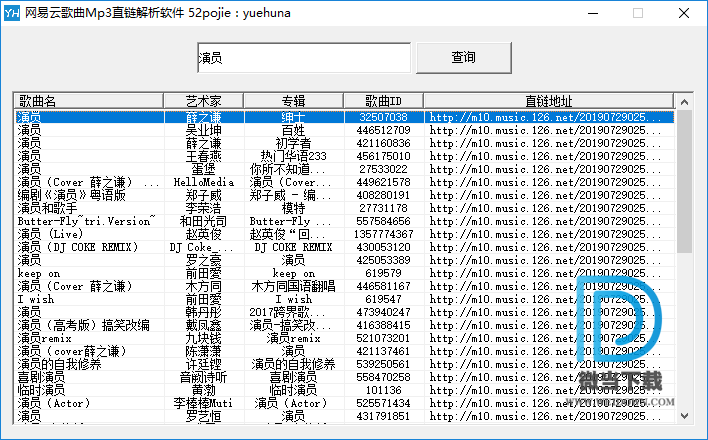708x440 pixels.
Task: Select album 初学者 cell
Action: (293, 144)
